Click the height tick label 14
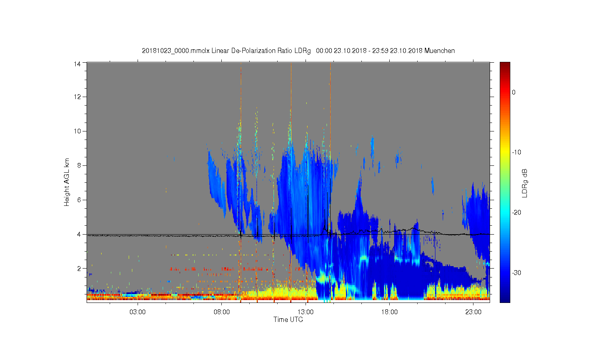Image resolution: width=607 pixels, height=364 pixels. coord(77,63)
